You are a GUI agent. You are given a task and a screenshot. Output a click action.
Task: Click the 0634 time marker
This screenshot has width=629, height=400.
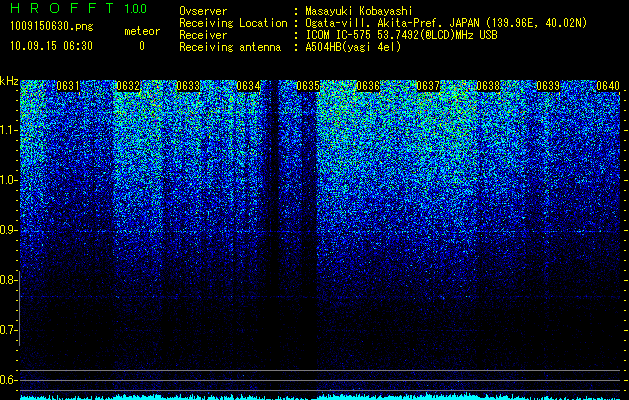(248, 86)
